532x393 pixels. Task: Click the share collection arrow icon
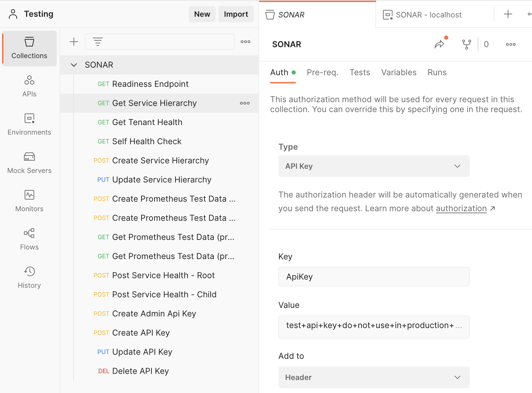tap(439, 44)
